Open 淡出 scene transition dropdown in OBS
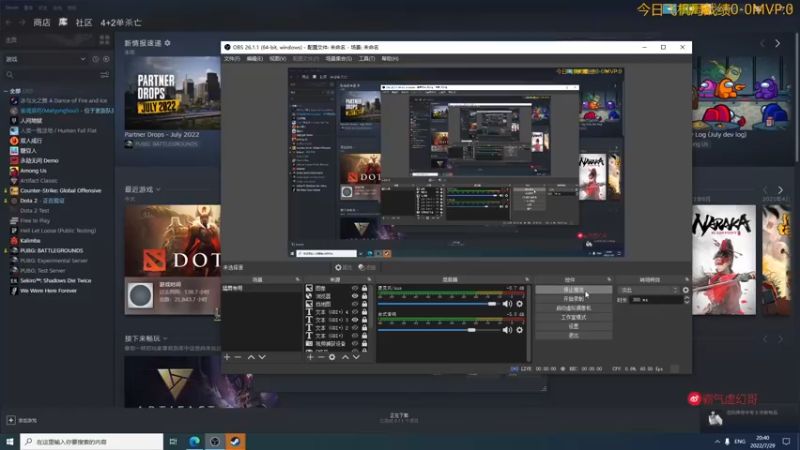Image resolution: width=800 pixels, height=450 pixels. pyautogui.click(x=648, y=290)
